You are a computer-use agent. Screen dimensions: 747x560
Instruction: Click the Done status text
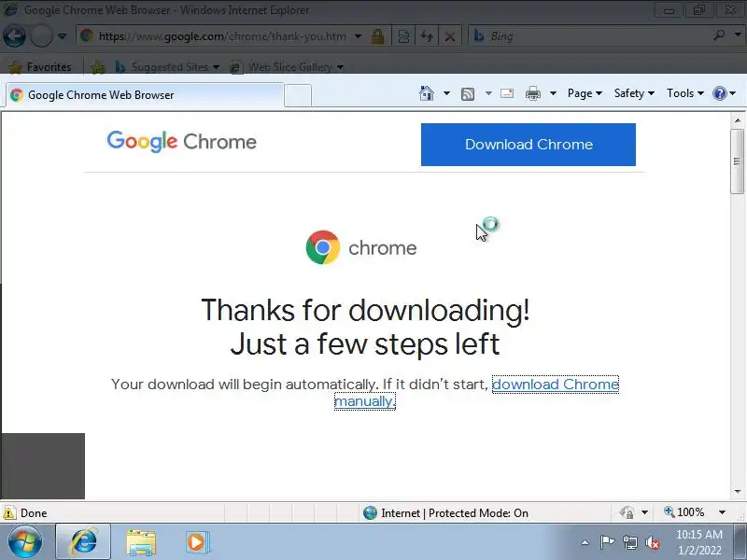point(34,513)
